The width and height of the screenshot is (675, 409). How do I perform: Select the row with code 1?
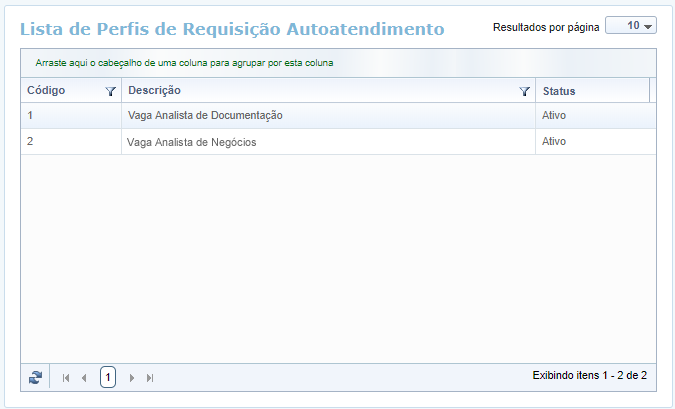[x=30, y=115]
